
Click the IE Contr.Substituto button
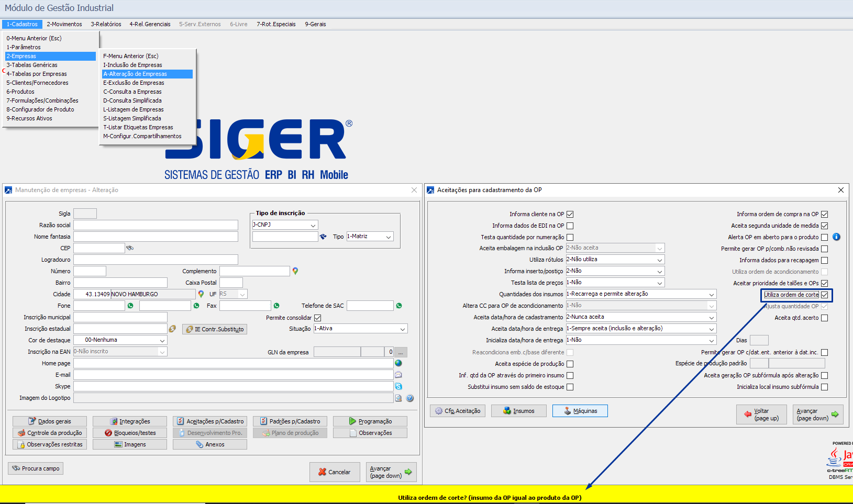click(x=215, y=329)
